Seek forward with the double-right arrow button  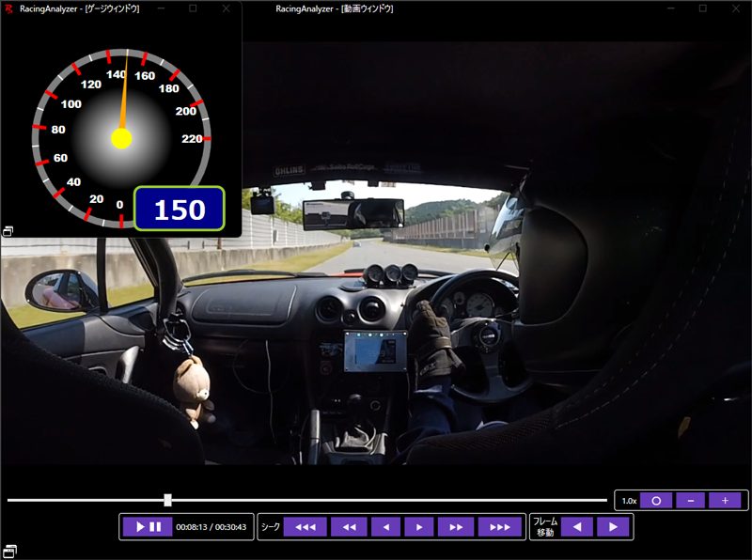click(x=456, y=527)
